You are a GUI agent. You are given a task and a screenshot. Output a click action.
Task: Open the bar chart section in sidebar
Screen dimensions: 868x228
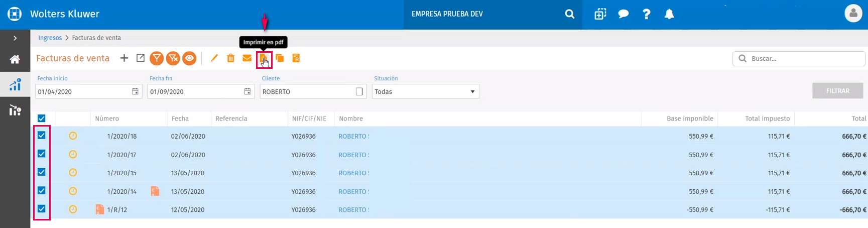point(15,84)
